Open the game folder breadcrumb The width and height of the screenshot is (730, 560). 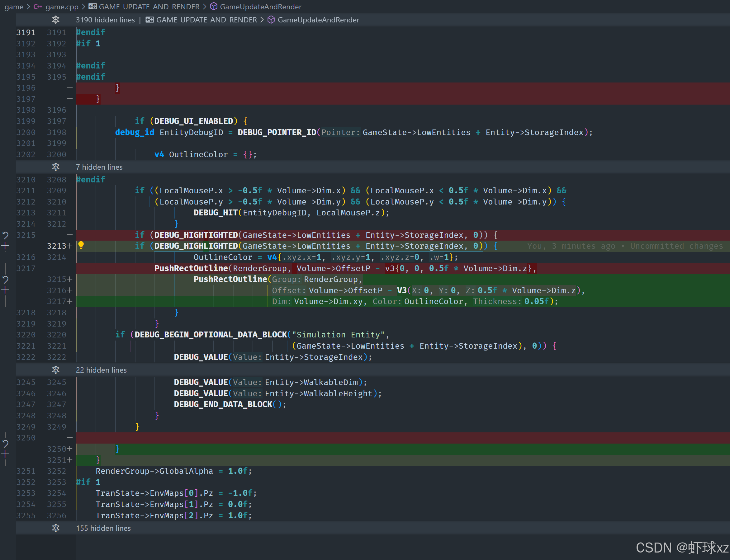pyautogui.click(x=14, y=7)
